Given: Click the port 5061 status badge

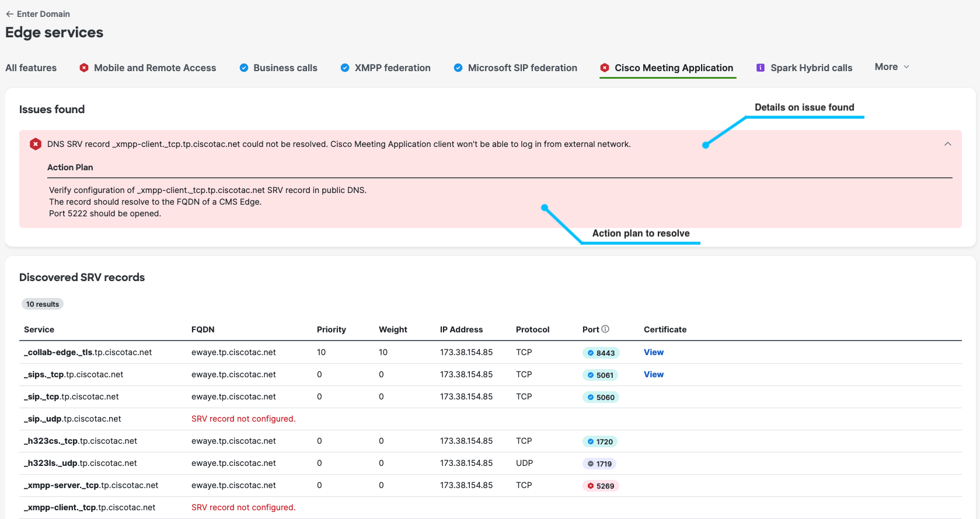Looking at the screenshot, I should [x=600, y=375].
